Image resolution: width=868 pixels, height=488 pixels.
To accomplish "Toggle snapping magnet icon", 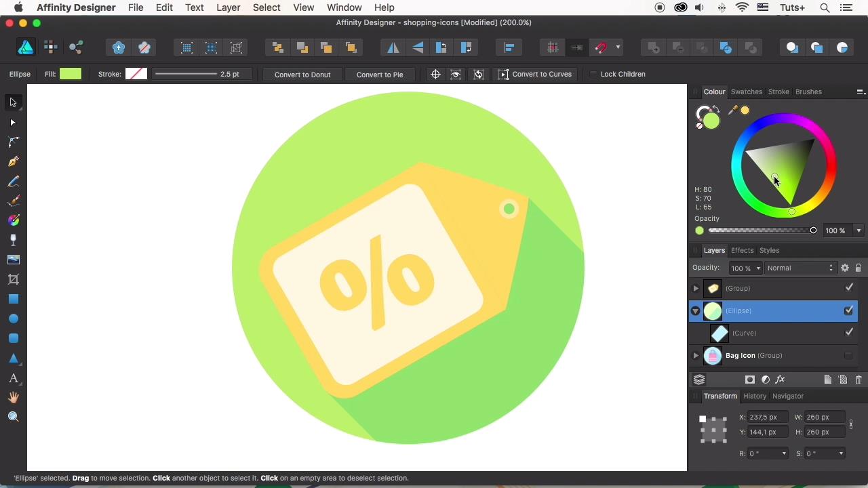I will click(601, 47).
